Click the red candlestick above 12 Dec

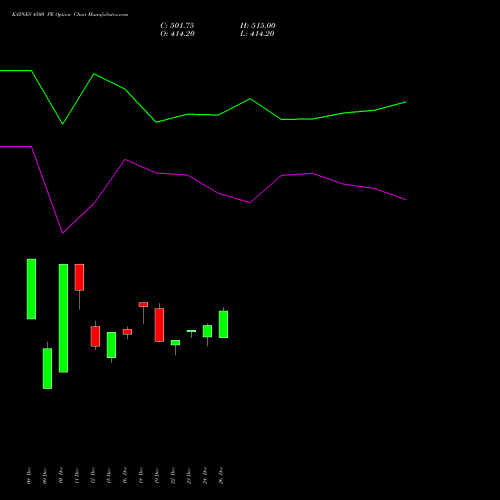click(x=95, y=336)
